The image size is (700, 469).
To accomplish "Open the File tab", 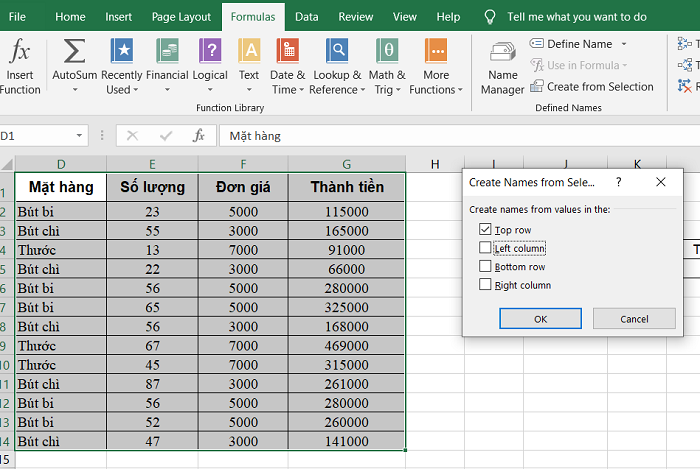I will tap(17, 17).
